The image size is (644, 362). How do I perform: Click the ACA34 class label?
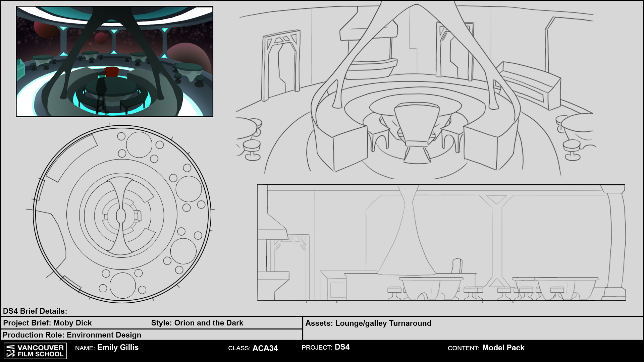click(x=265, y=348)
